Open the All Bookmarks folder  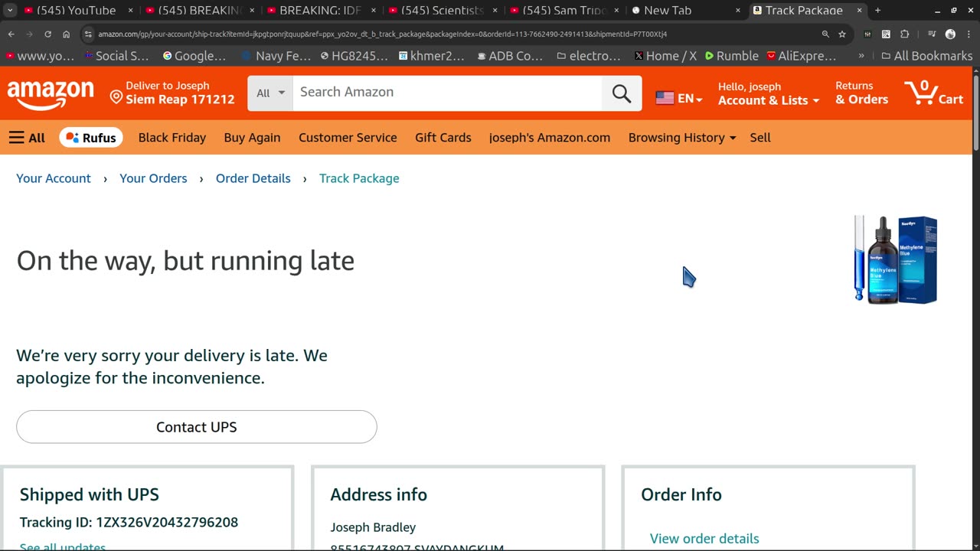tap(926, 56)
